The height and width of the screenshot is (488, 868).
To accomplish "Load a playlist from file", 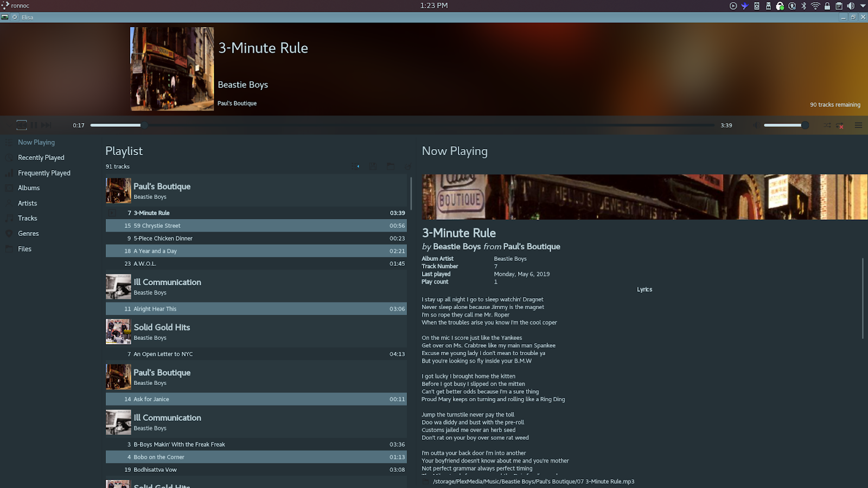I will point(391,166).
